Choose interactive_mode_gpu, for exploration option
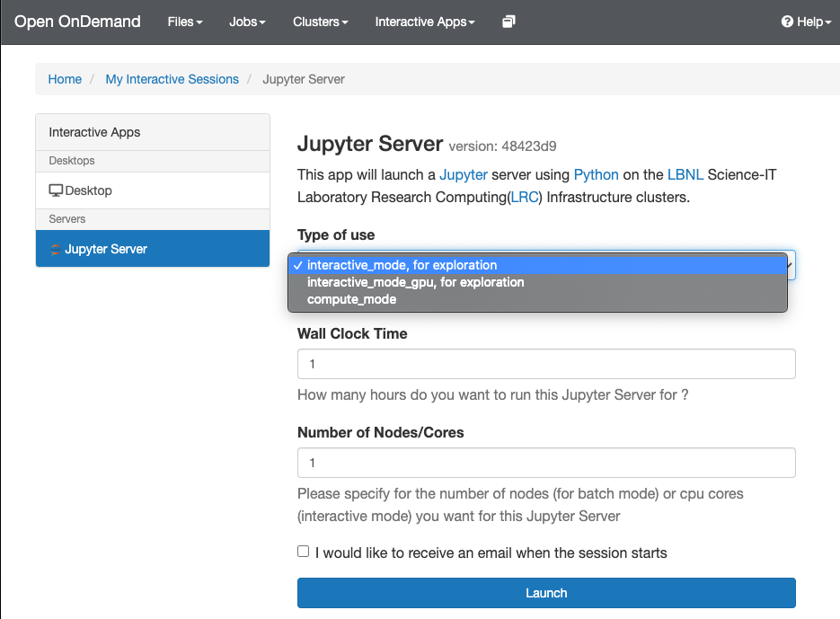The image size is (840, 619). click(415, 282)
